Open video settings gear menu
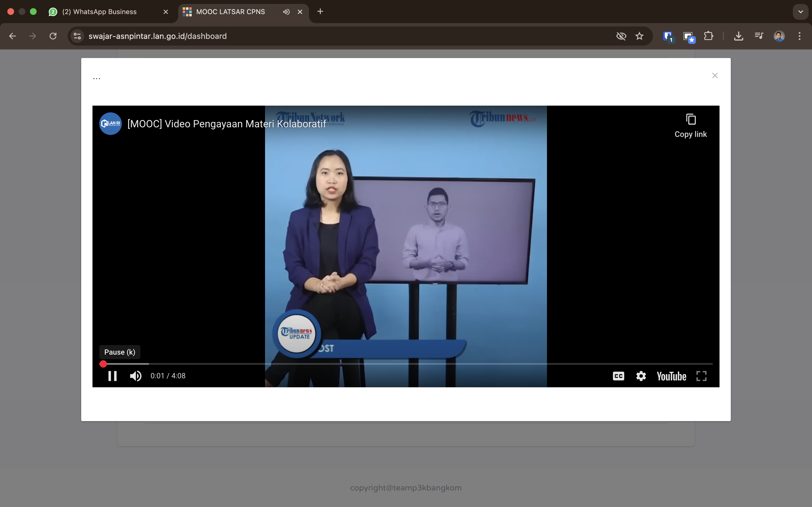 pos(641,376)
